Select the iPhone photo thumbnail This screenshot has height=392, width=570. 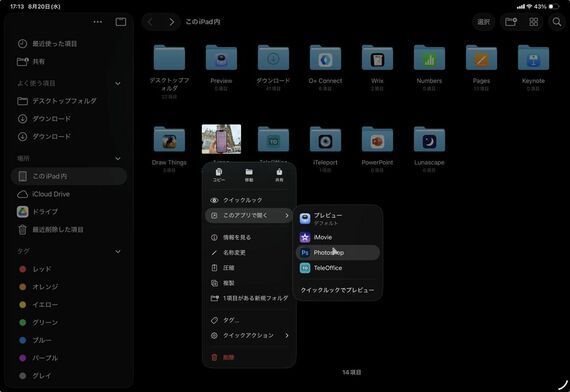[x=221, y=139]
